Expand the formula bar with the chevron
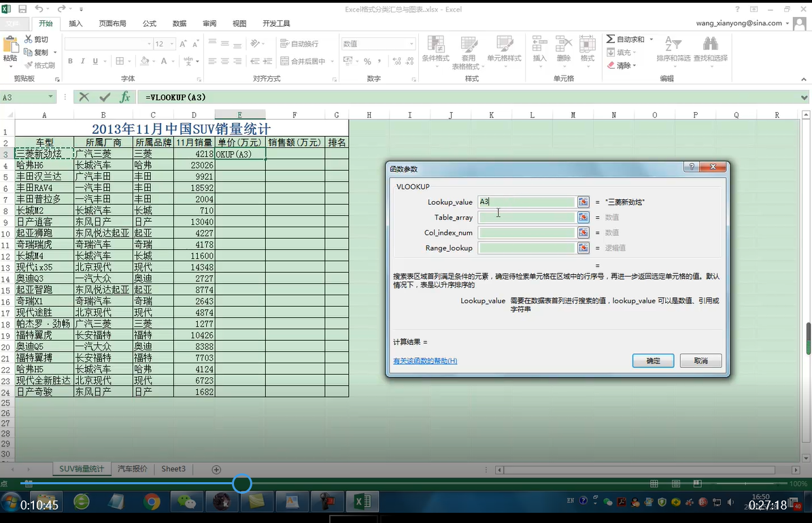812x523 pixels. coord(805,97)
